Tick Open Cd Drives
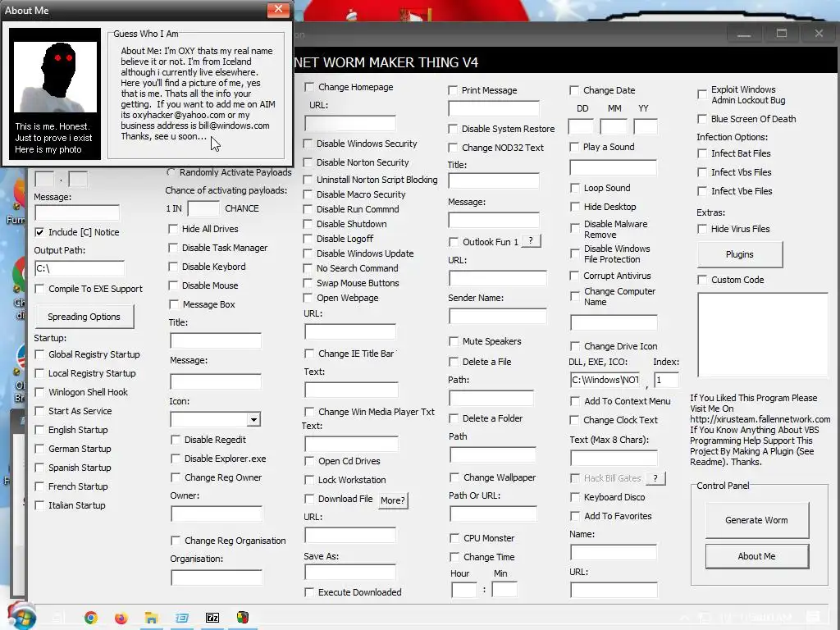This screenshot has height=630, width=840. [x=309, y=461]
